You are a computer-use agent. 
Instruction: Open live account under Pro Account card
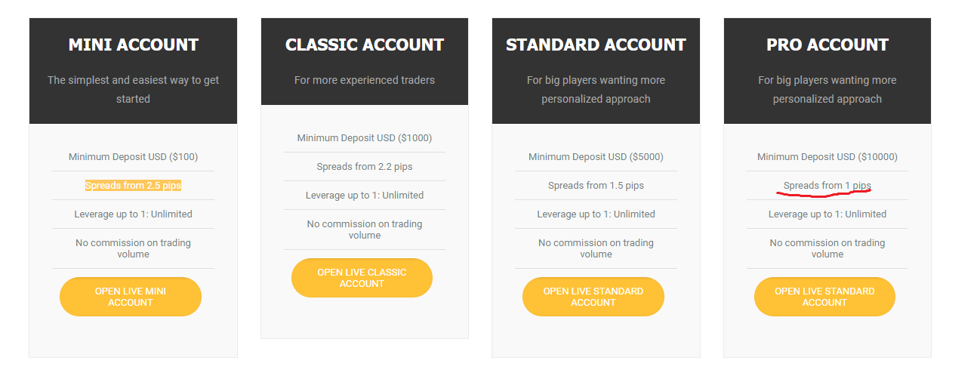[824, 297]
